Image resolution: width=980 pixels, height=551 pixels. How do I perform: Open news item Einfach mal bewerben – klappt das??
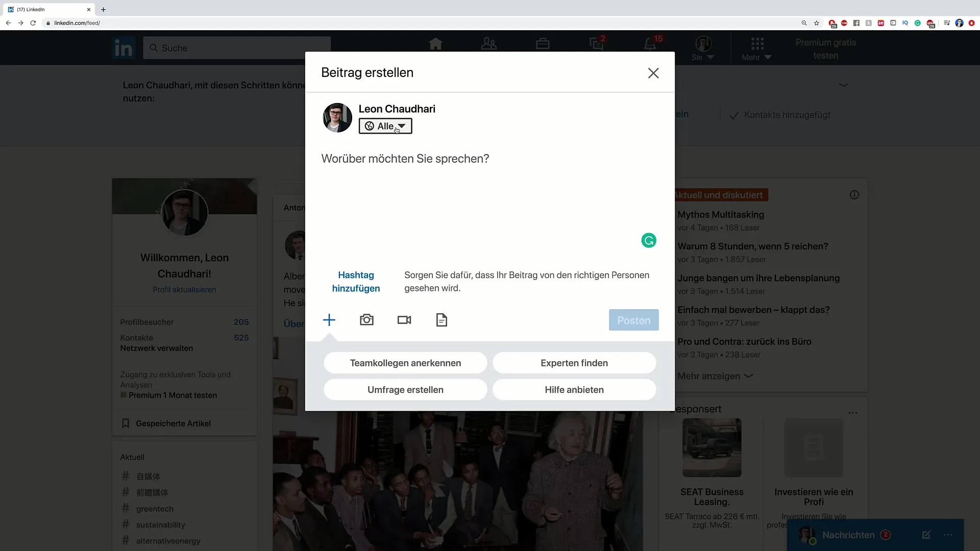click(753, 310)
